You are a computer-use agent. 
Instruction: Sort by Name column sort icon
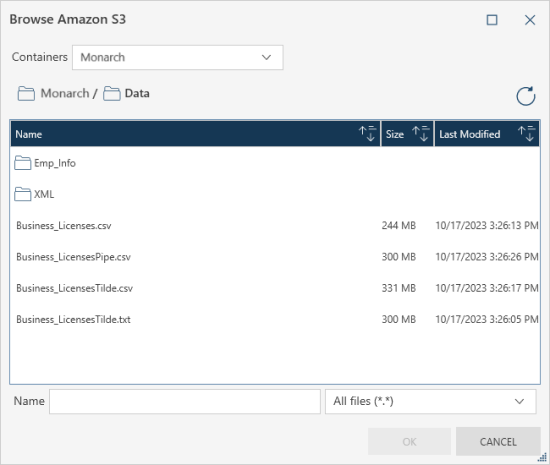[x=367, y=134]
